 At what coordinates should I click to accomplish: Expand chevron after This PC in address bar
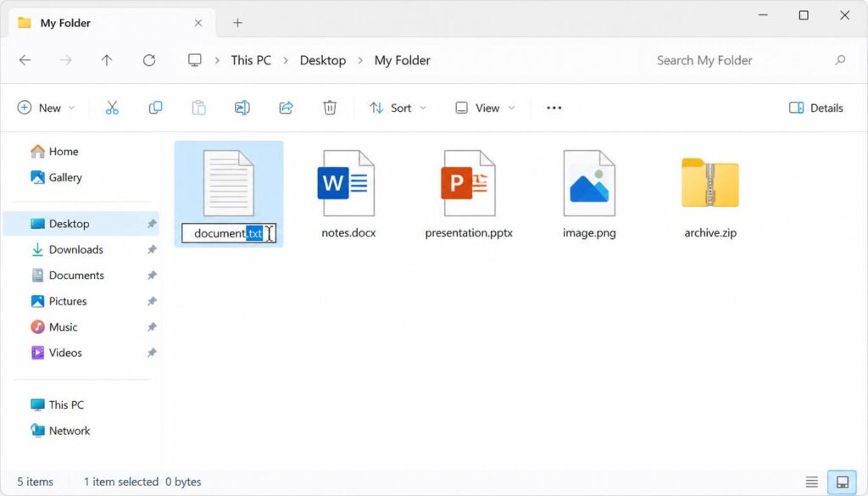click(x=286, y=60)
